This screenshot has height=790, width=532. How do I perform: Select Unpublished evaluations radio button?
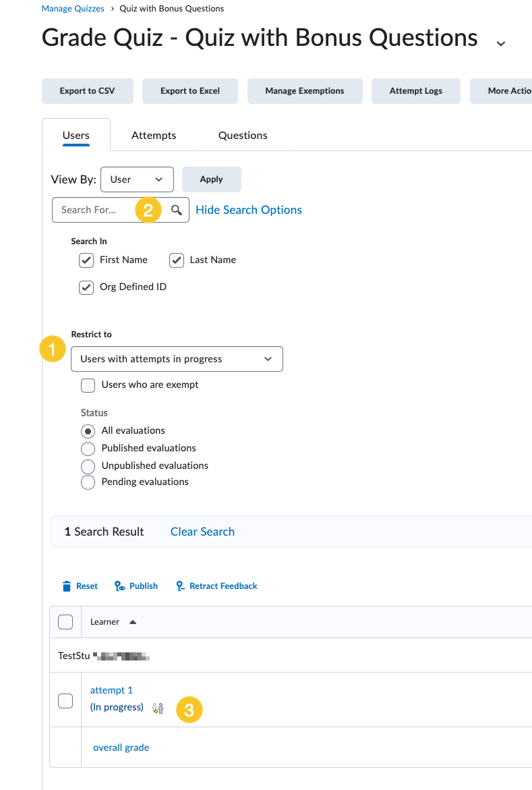(88, 466)
